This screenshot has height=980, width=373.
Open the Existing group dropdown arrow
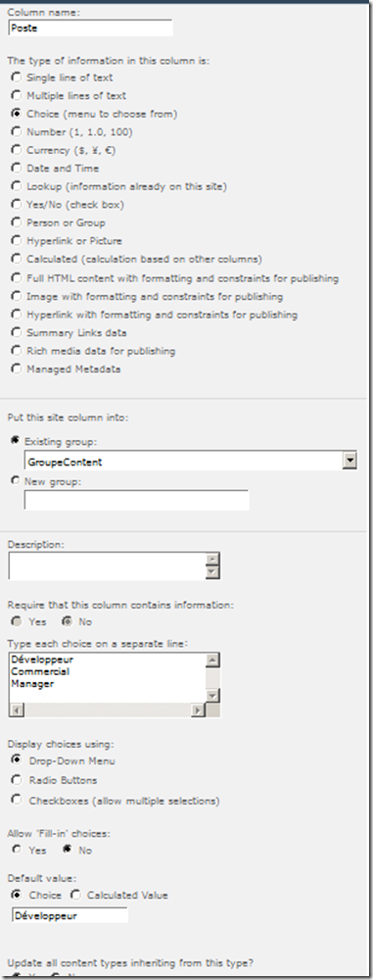[x=350, y=462]
